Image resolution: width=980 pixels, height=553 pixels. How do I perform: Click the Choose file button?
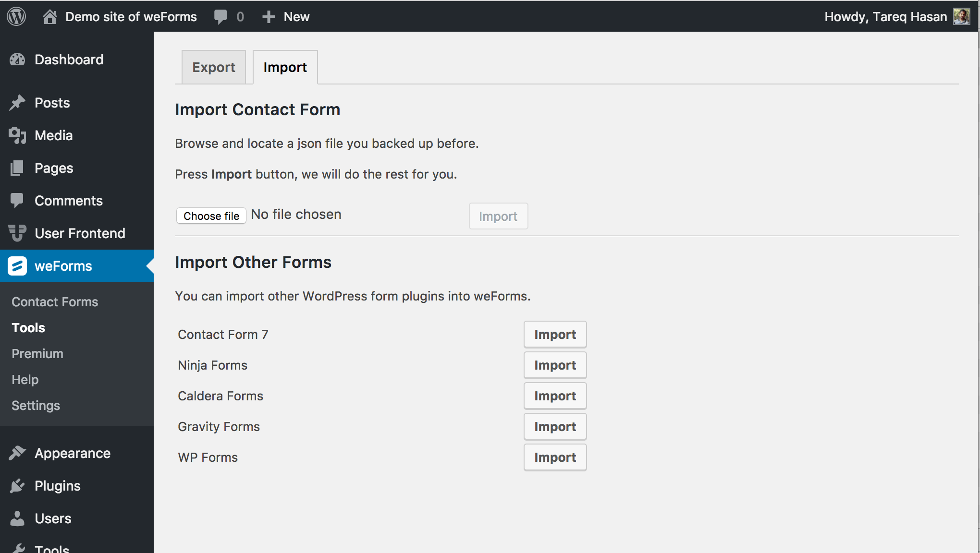pos(211,215)
